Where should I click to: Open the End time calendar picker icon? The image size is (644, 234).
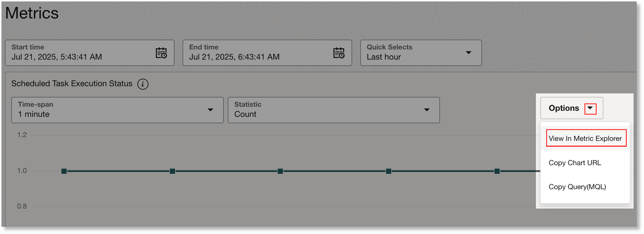pyautogui.click(x=339, y=53)
